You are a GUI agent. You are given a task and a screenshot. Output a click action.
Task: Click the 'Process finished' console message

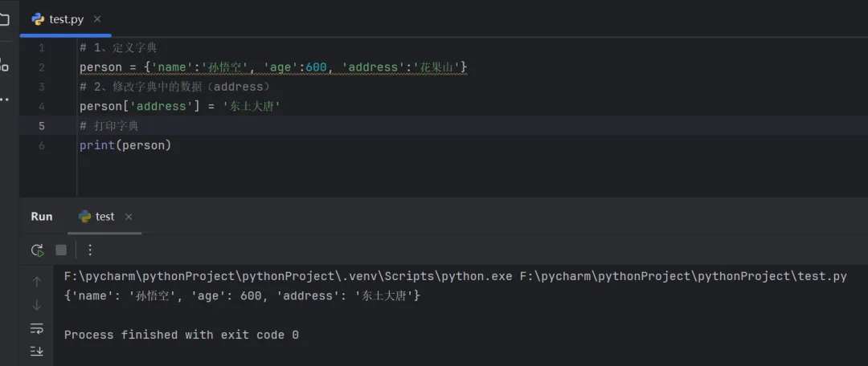tap(181, 335)
